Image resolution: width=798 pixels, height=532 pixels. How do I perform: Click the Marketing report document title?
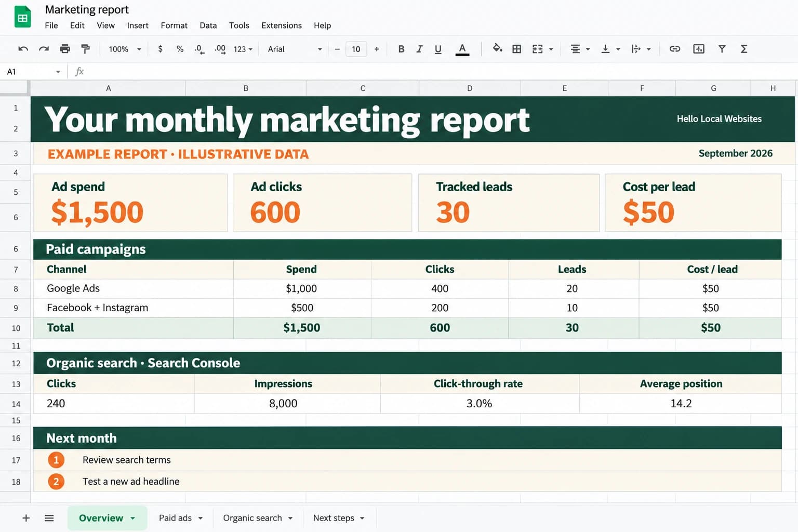point(87,9)
